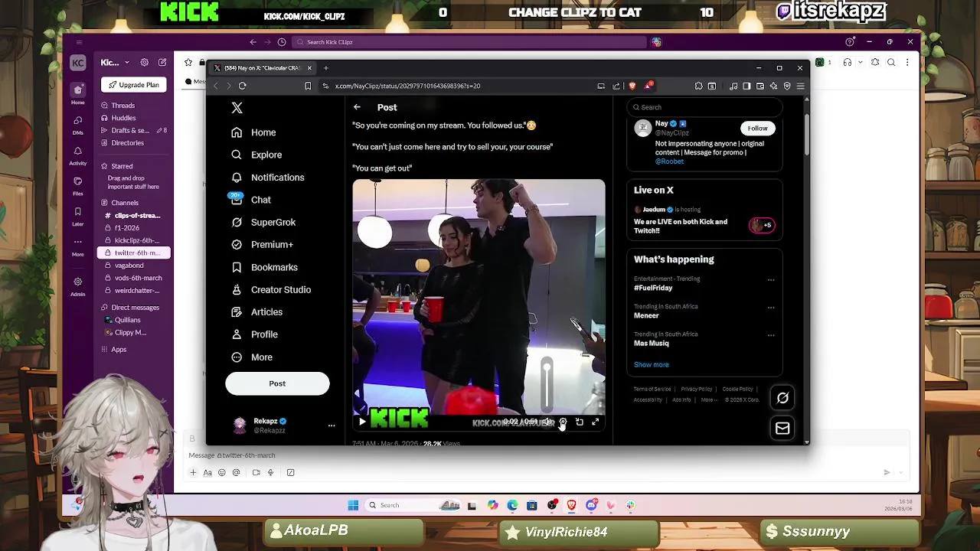
Task: Reload the browser page
Action: click(242, 86)
